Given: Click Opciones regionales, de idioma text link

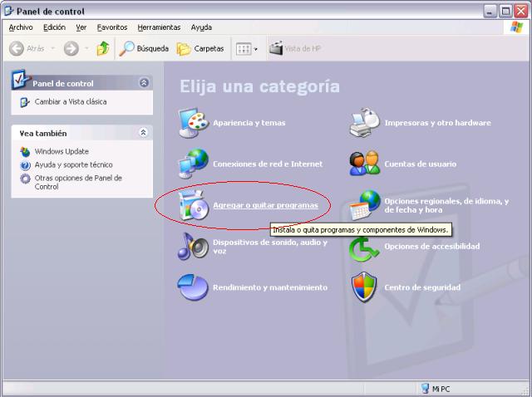Looking at the screenshot, I should [x=446, y=205].
